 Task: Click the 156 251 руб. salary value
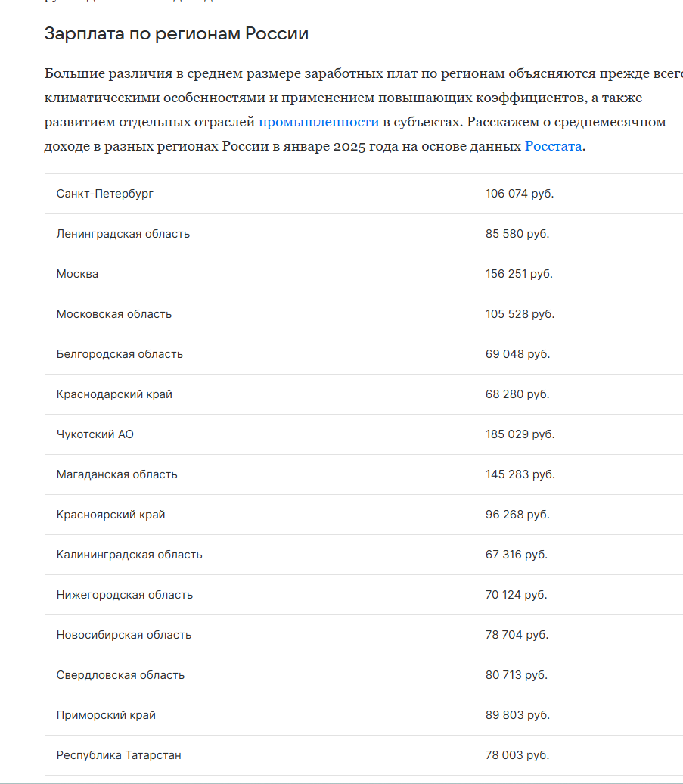point(519,274)
